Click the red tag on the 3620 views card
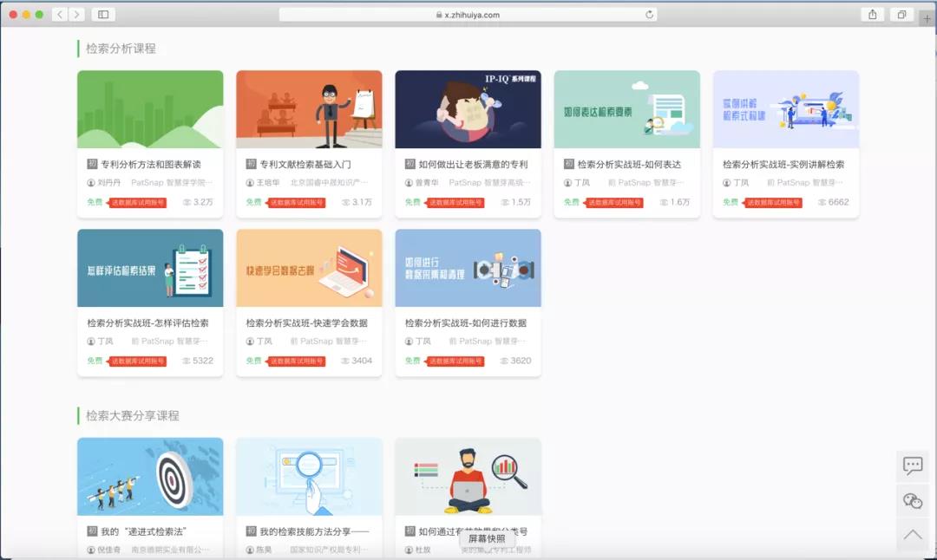The width and height of the screenshot is (937, 560). (x=455, y=361)
